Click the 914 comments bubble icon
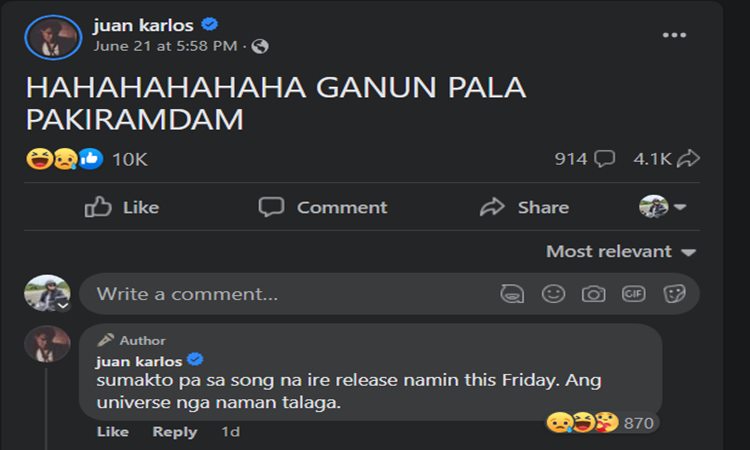Viewport: 750px width, 450px height. point(604,159)
